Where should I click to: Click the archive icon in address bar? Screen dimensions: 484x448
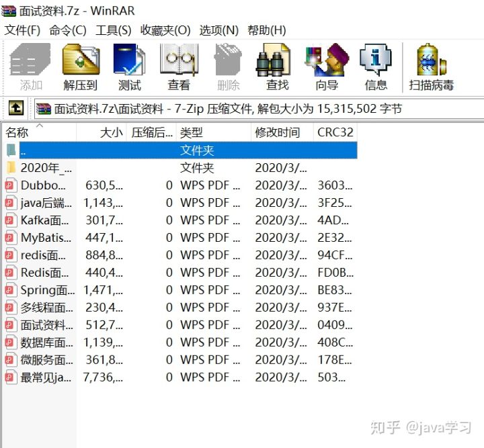pyautogui.click(x=43, y=109)
